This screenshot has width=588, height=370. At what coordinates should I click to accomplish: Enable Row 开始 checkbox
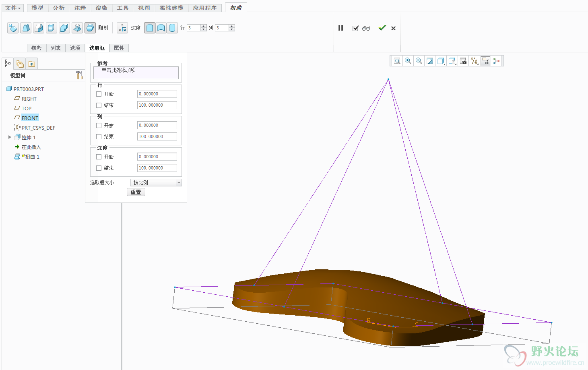point(99,94)
